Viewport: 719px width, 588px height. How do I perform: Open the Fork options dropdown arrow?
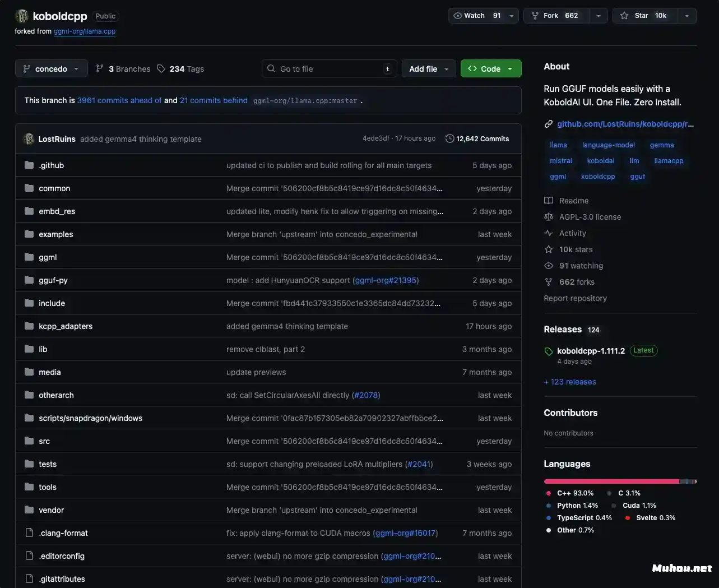(598, 16)
